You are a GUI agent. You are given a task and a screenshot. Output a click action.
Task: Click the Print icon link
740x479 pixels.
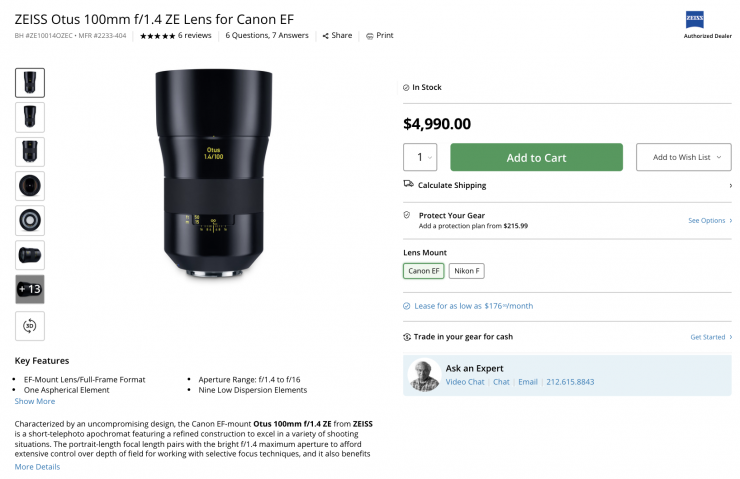[369, 35]
